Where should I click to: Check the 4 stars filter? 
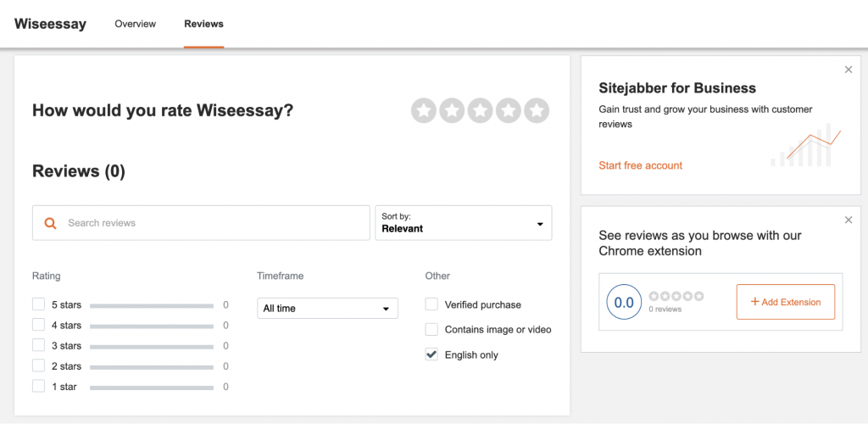pos(38,325)
